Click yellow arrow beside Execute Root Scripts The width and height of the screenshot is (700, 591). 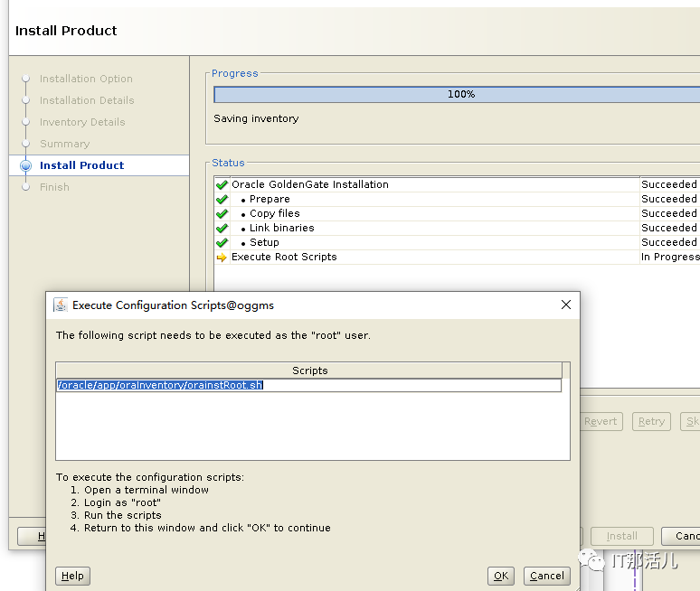point(222,258)
